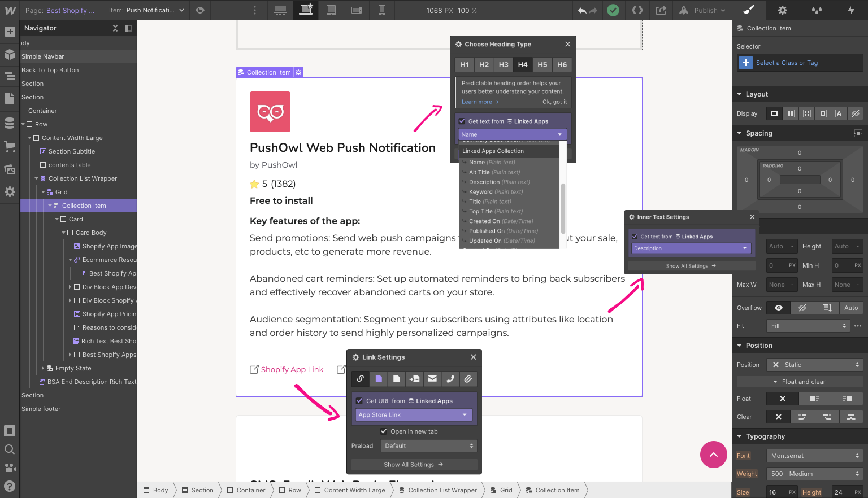Uncheck Get text from Linked Apps in heading dialog
The width and height of the screenshot is (868, 498).
tap(462, 121)
